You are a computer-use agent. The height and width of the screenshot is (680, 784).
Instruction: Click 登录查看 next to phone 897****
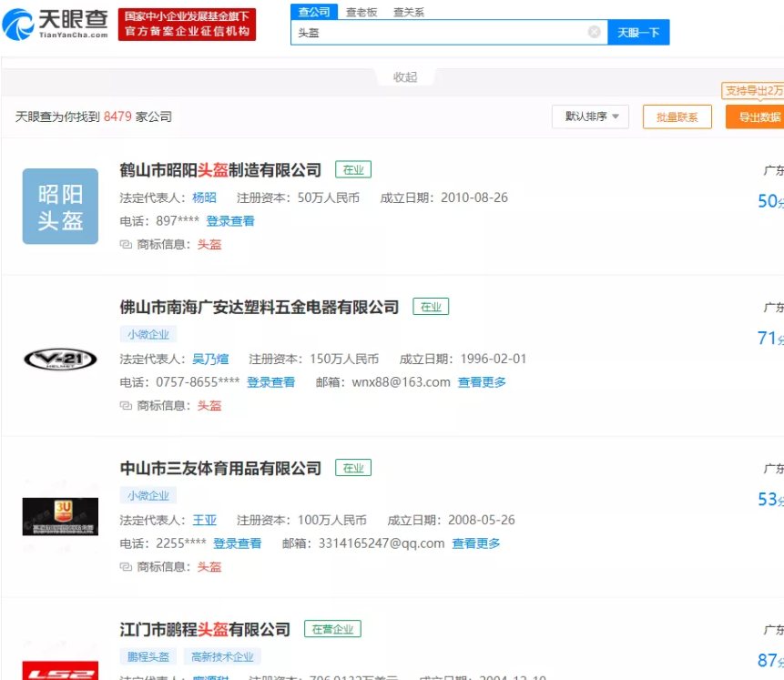tap(230, 221)
